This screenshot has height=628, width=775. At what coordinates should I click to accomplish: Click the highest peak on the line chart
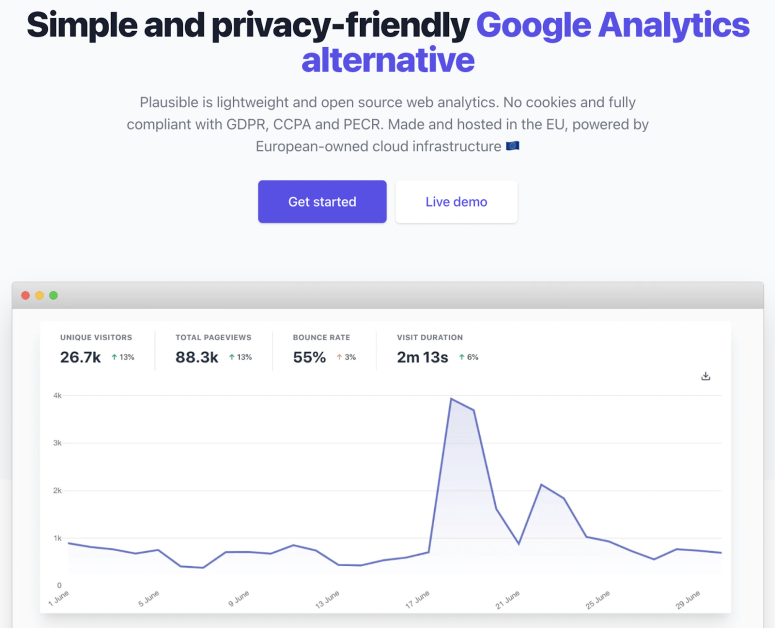click(x=451, y=399)
